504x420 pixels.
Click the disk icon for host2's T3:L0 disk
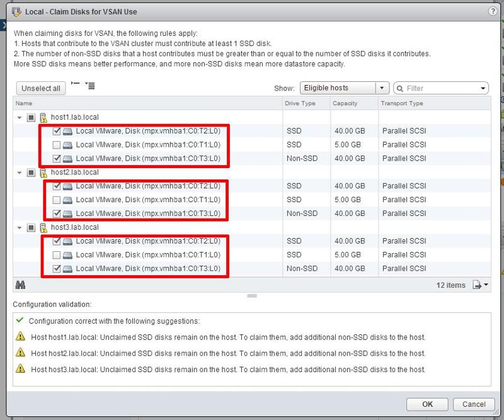67,213
